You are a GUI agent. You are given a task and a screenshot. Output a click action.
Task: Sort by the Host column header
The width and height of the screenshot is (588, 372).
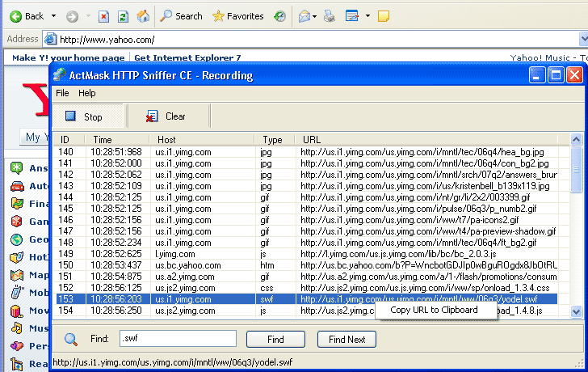pyautogui.click(x=203, y=140)
